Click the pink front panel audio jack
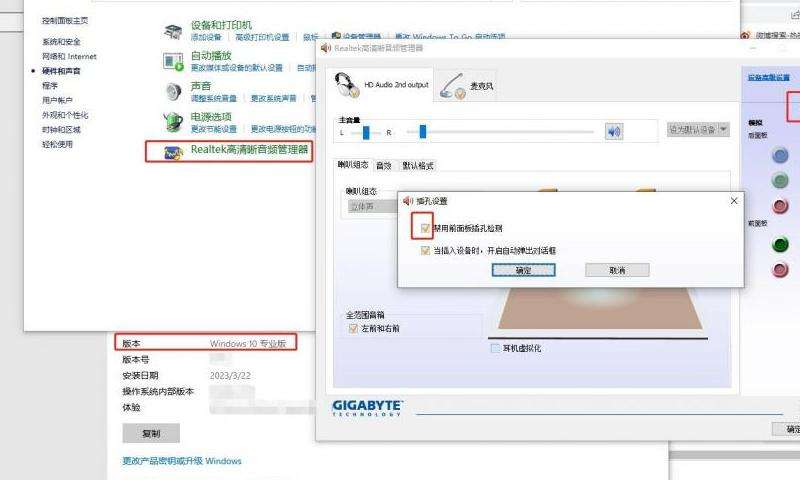 pyautogui.click(x=780, y=269)
